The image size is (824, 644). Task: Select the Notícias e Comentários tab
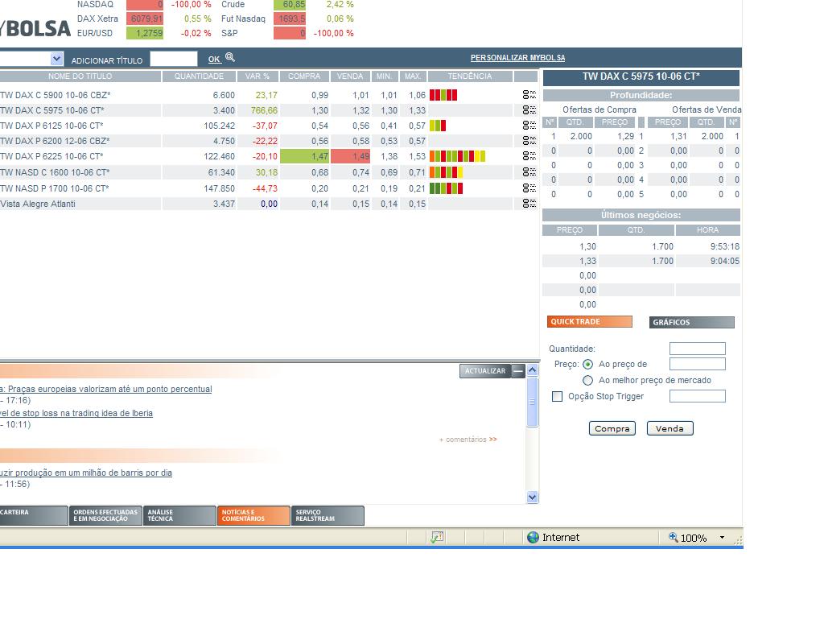(253, 516)
